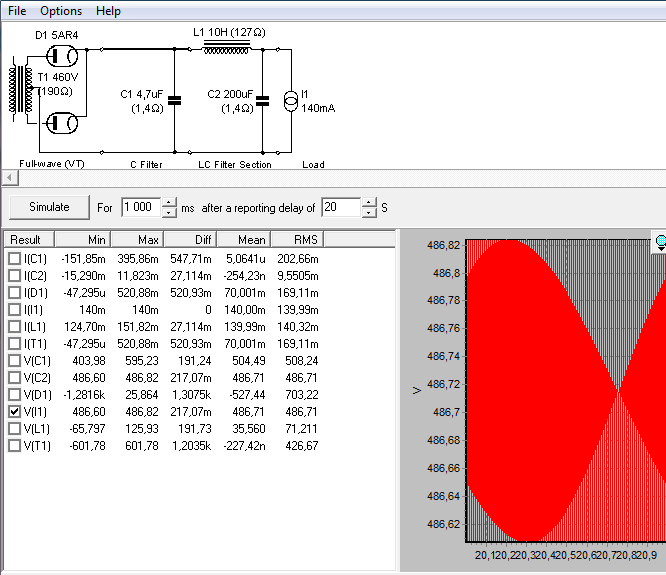The image size is (666, 575).
Task: Increase simulation duration with the up arrow
Action: 169,203
